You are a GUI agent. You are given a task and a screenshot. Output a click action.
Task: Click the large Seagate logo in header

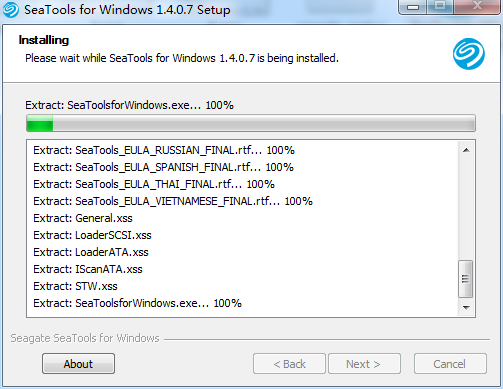[469, 54]
